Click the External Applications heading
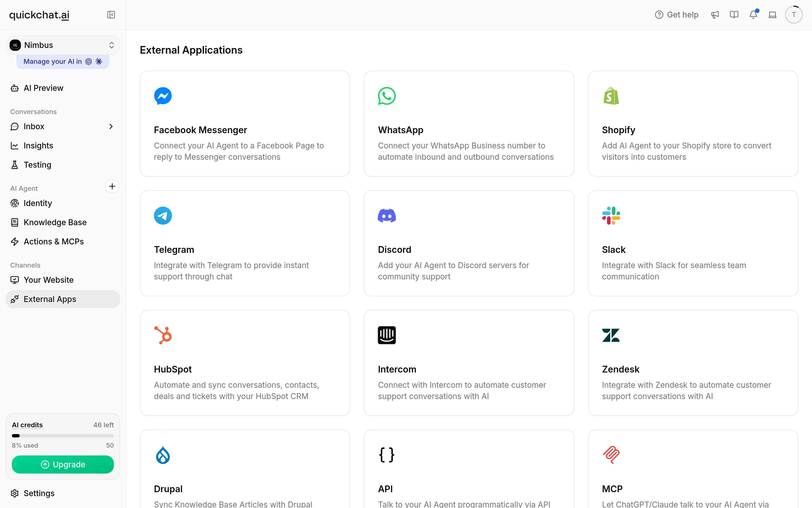 click(x=191, y=50)
